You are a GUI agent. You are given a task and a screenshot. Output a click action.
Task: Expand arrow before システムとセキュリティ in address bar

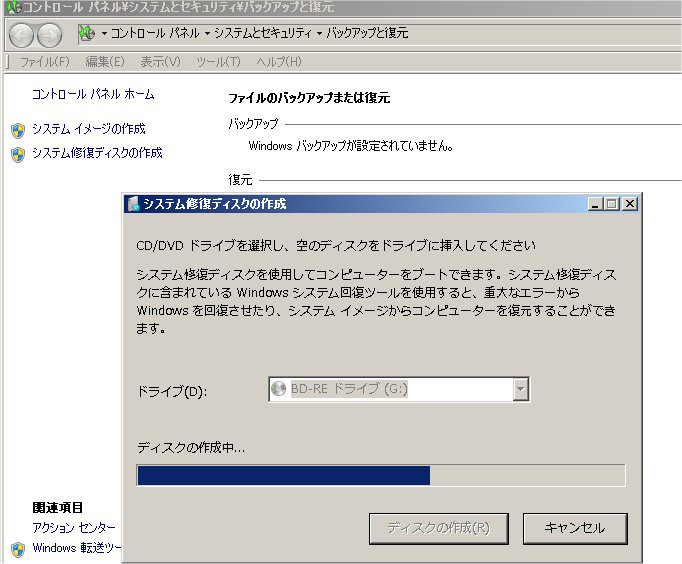(207, 33)
